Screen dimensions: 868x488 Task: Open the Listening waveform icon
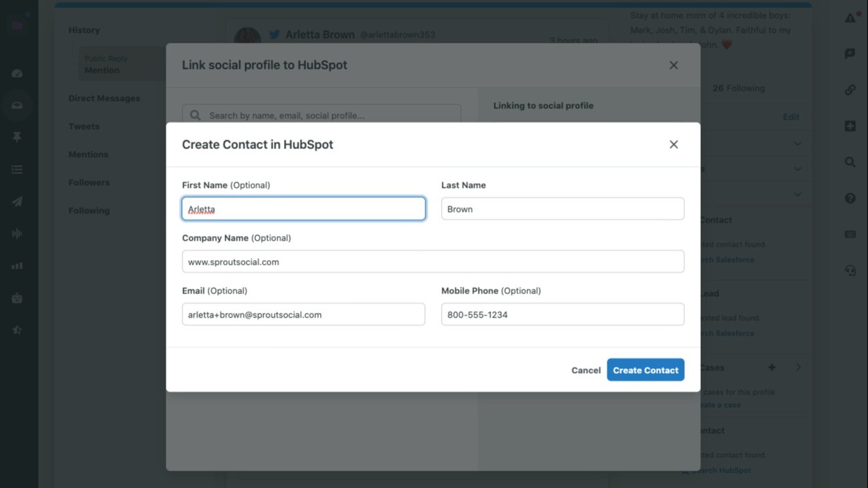(17, 234)
